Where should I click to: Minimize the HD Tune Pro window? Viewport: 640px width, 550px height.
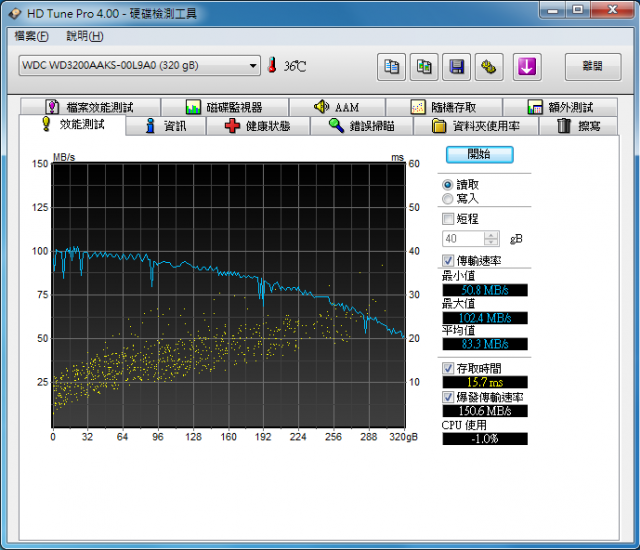click(x=553, y=10)
